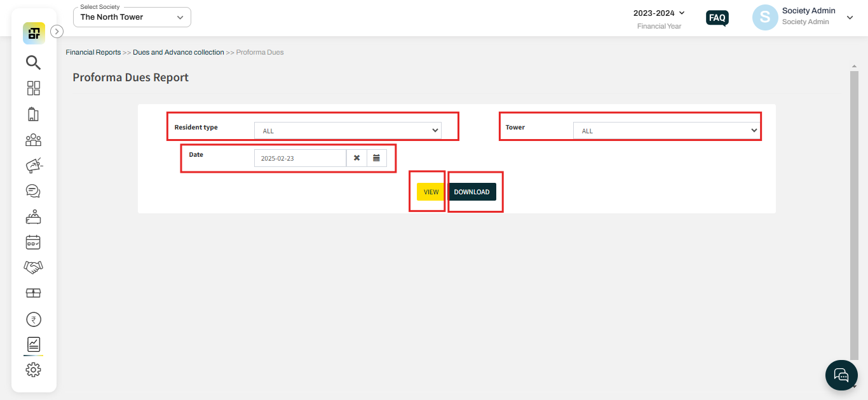Open the chat bubbles sidebar icon
This screenshot has width=868, height=400.
(33, 191)
